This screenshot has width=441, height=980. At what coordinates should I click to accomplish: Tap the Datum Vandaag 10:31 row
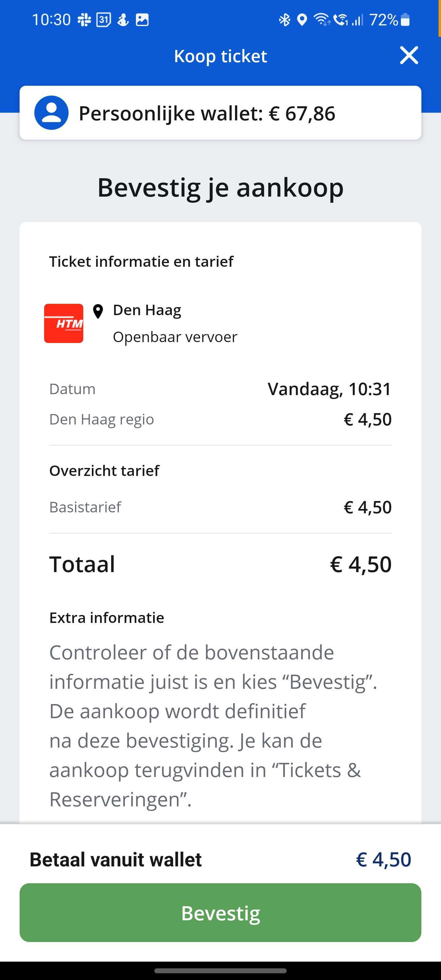[x=220, y=389]
